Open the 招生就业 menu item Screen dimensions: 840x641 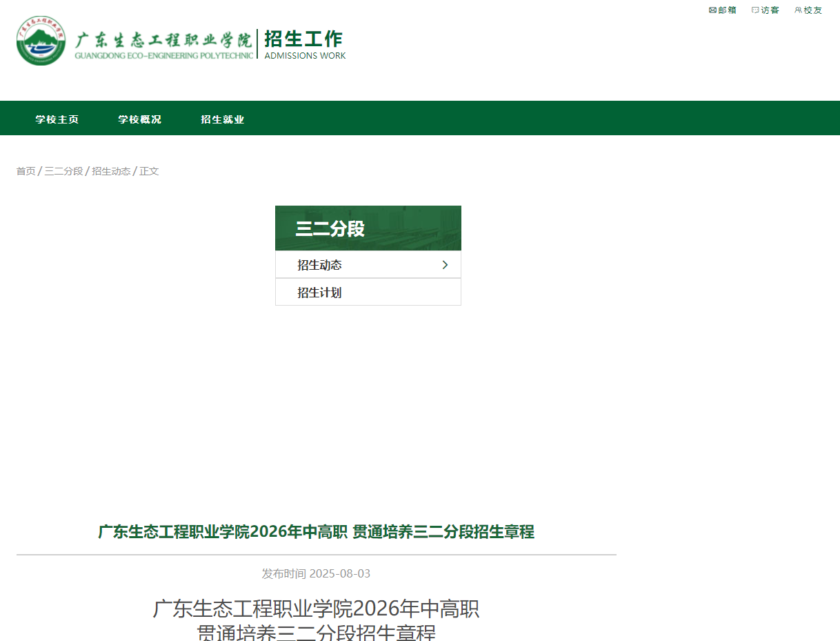(223, 118)
